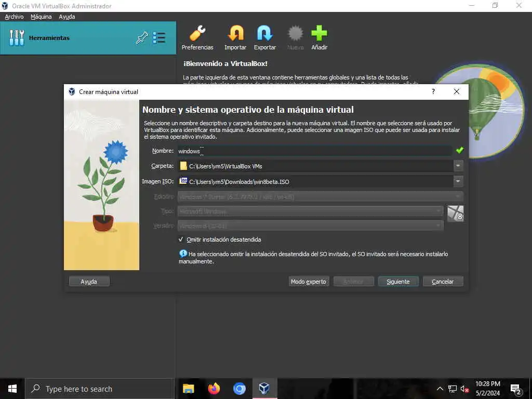The width and height of the screenshot is (532, 399).
Task: Click the yellow folder icon in Carpeta field
Action: point(183,166)
